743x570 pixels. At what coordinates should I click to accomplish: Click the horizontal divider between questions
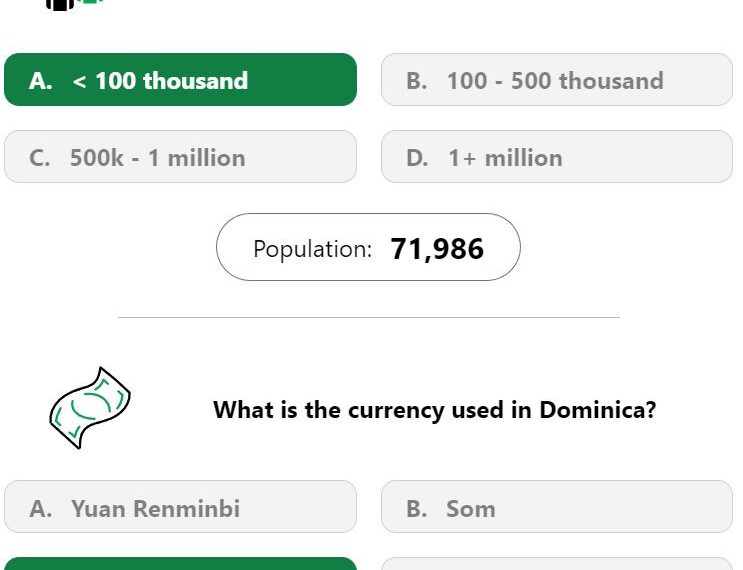click(x=369, y=317)
